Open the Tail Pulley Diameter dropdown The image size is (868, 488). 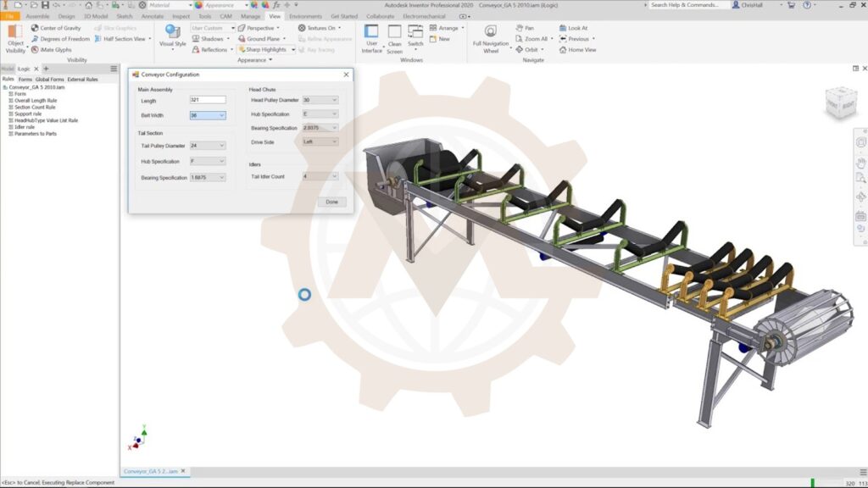tap(208, 146)
